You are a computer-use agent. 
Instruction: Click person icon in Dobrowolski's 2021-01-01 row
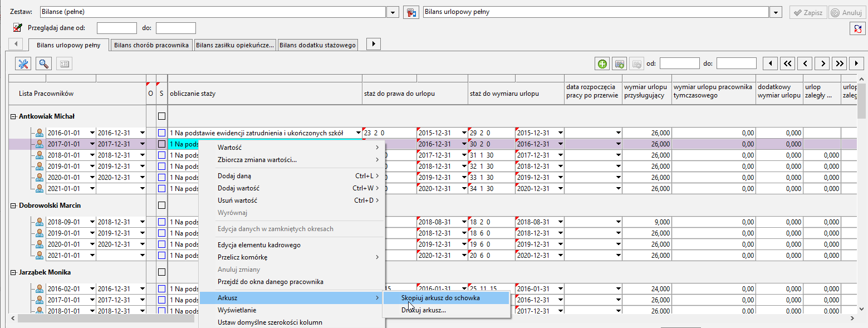coord(40,256)
